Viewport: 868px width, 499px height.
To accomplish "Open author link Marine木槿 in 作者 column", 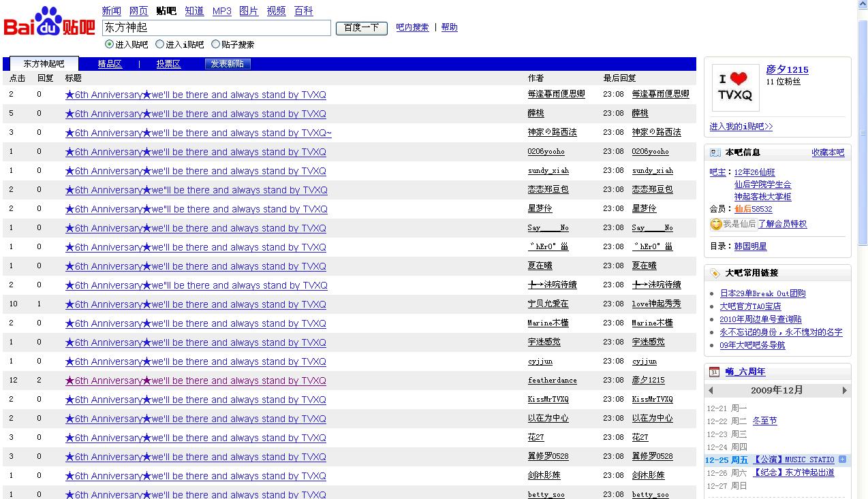I will pos(548,323).
